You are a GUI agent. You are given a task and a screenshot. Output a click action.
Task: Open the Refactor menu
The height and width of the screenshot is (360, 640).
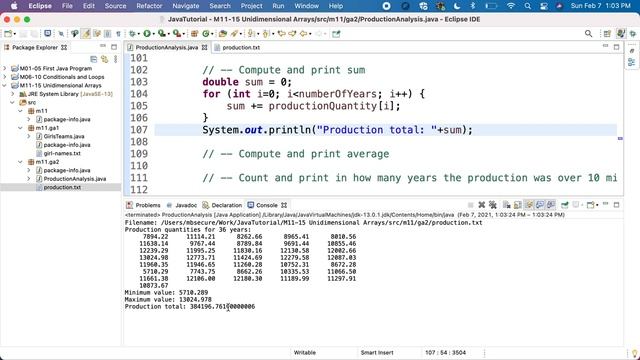[x=149, y=6]
